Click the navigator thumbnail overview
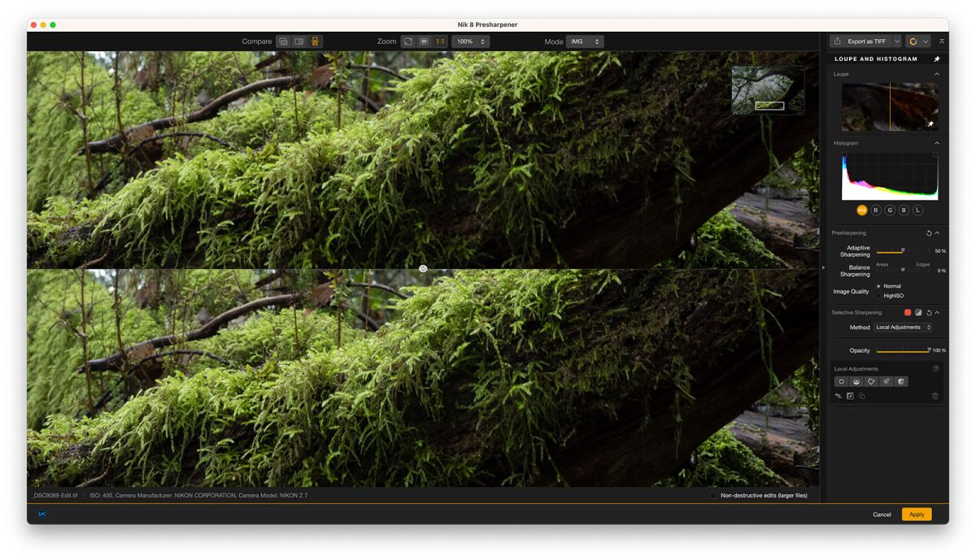 [x=768, y=90]
